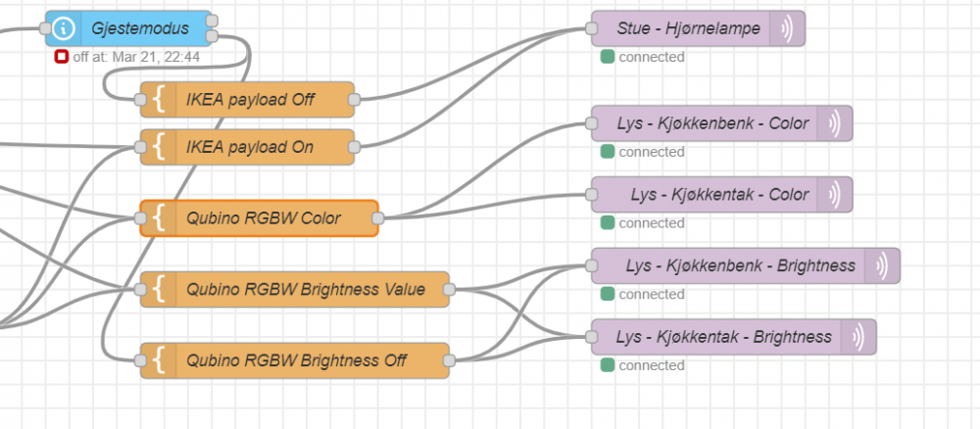Click the Qubino RGBW Brightness Off template icon

tap(158, 360)
